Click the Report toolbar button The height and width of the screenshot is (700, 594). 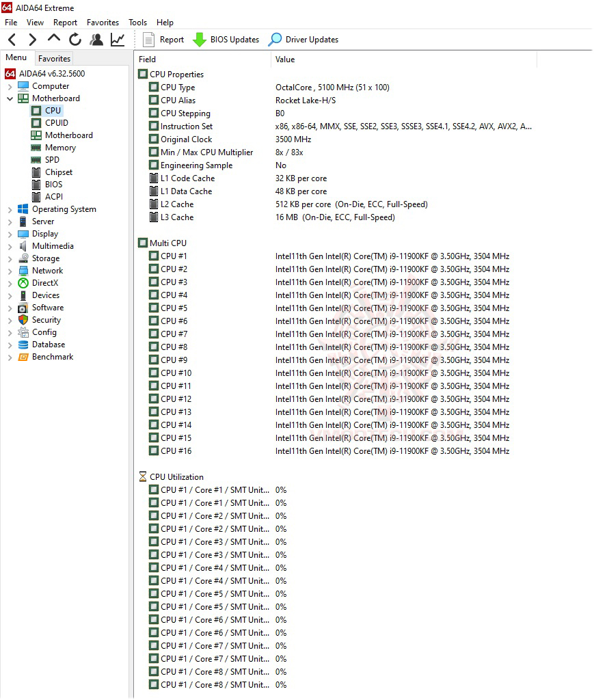point(163,40)
